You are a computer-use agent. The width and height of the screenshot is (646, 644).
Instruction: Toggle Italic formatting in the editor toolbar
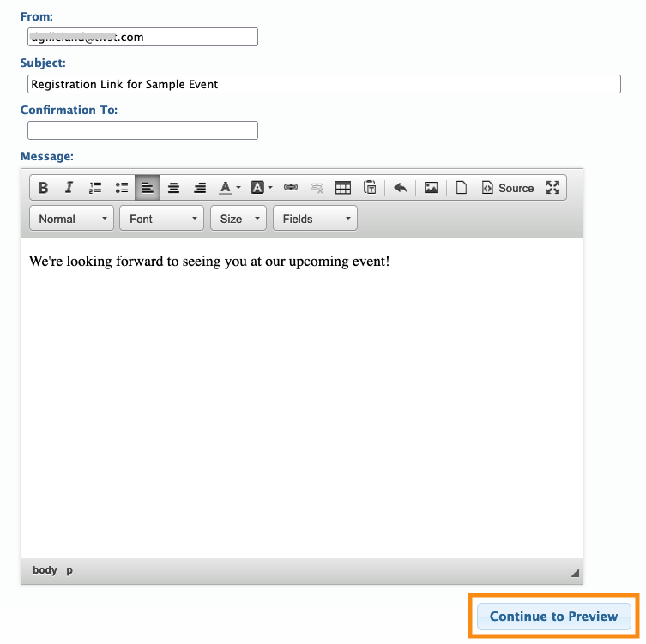click(69, 188)
